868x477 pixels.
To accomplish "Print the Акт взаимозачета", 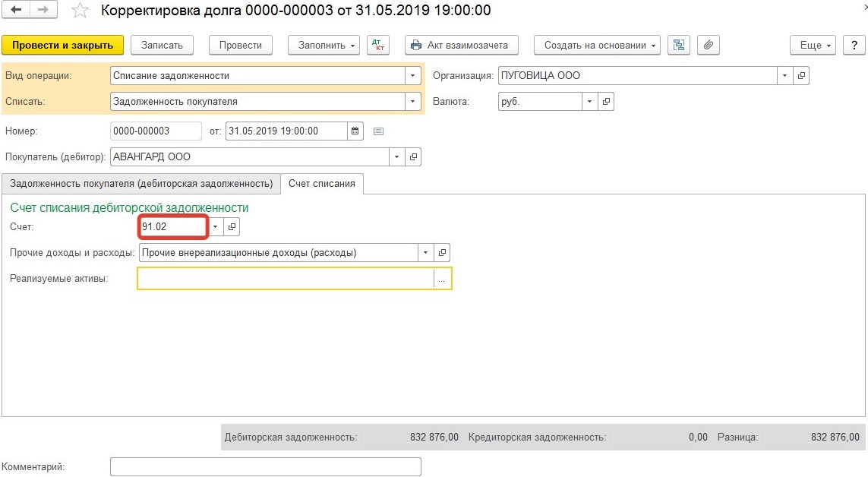I will point(461,45).
